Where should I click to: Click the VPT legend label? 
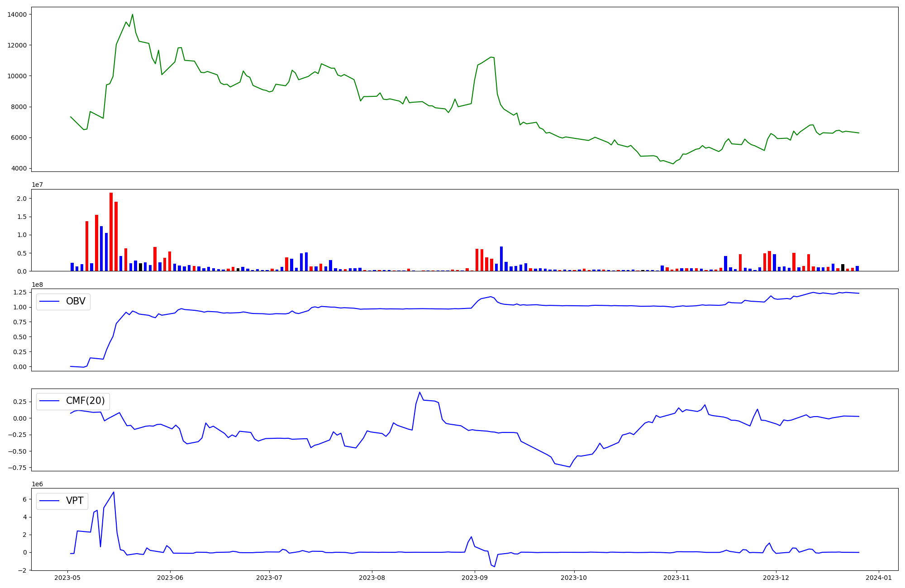coord(75,501)
